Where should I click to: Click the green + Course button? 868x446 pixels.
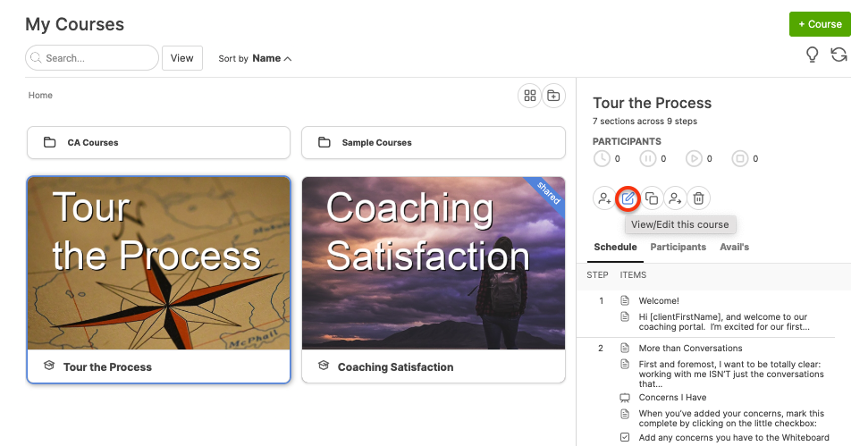[819, 24]
